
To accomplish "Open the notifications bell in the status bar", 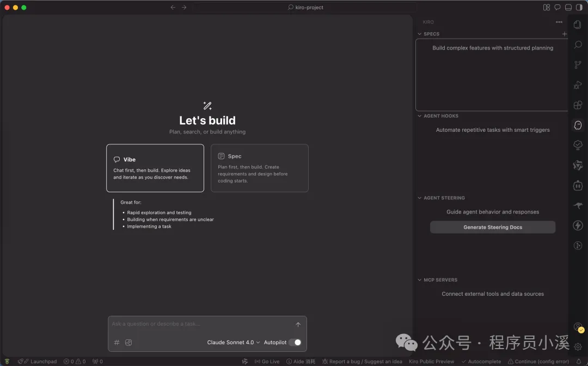I will pos(579,362).
